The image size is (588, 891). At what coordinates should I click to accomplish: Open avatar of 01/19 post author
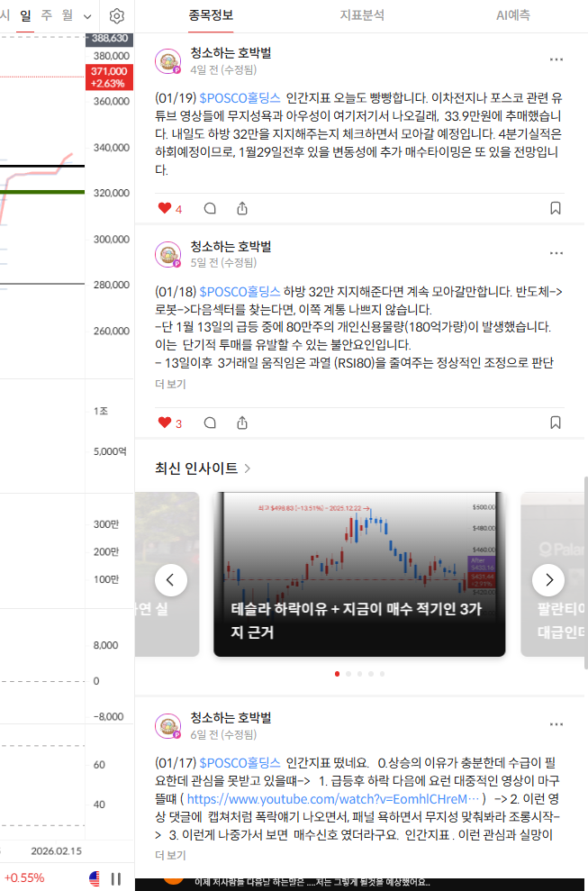tap(168, 61)
